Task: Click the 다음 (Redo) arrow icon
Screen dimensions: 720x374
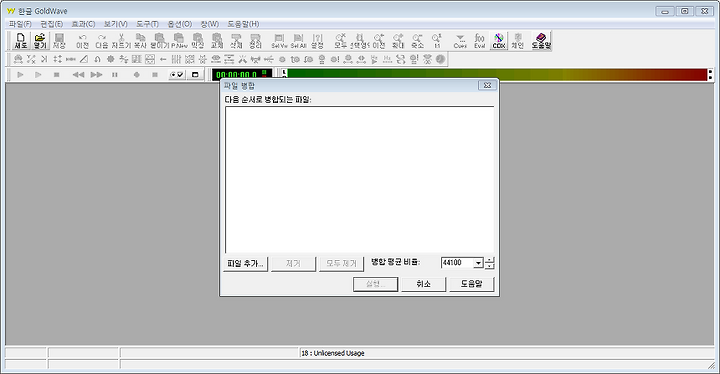Action: coord(101,40)
